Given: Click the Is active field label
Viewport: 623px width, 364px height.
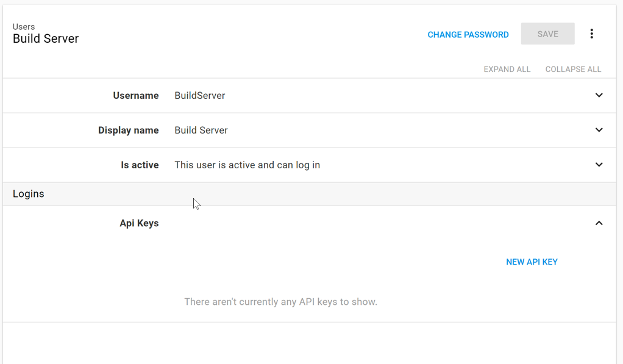Looking at the screenshot, I should pos(140,165).
